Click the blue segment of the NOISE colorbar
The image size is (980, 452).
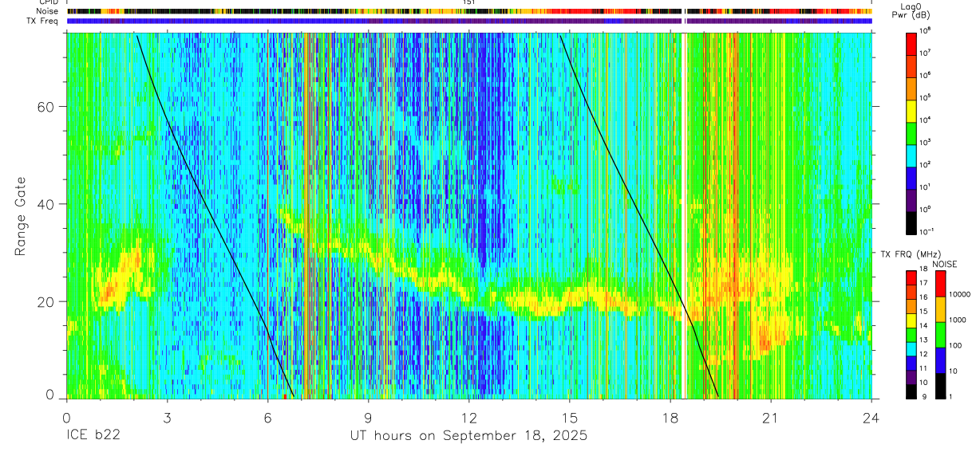click(939, 360)
